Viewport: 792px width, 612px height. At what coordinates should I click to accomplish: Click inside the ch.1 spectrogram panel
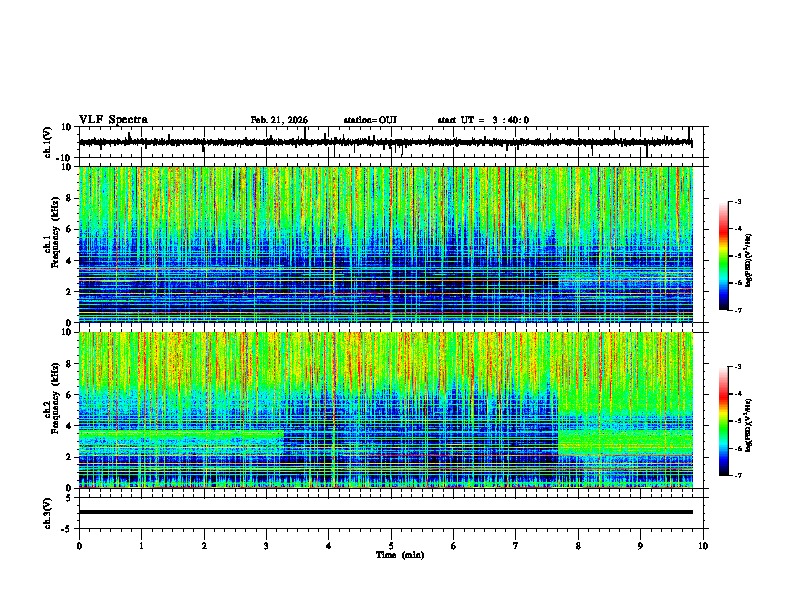point(386,244)
